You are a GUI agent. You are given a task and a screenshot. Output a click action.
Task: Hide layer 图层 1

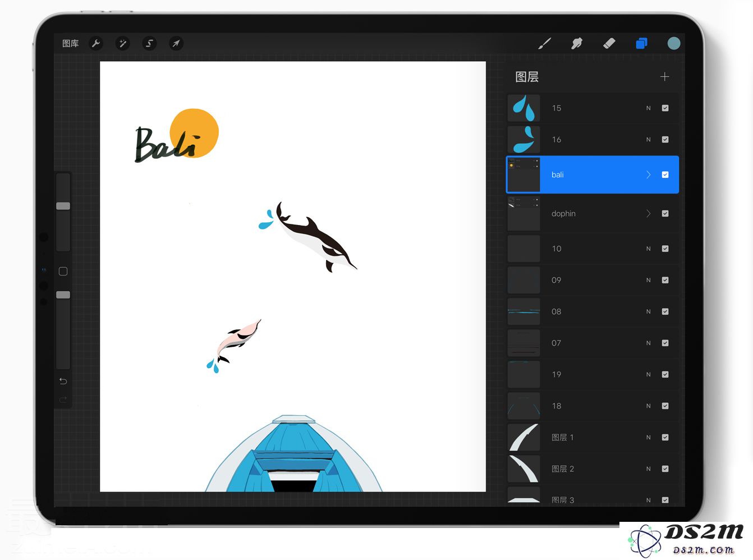(x=665, y=437)
